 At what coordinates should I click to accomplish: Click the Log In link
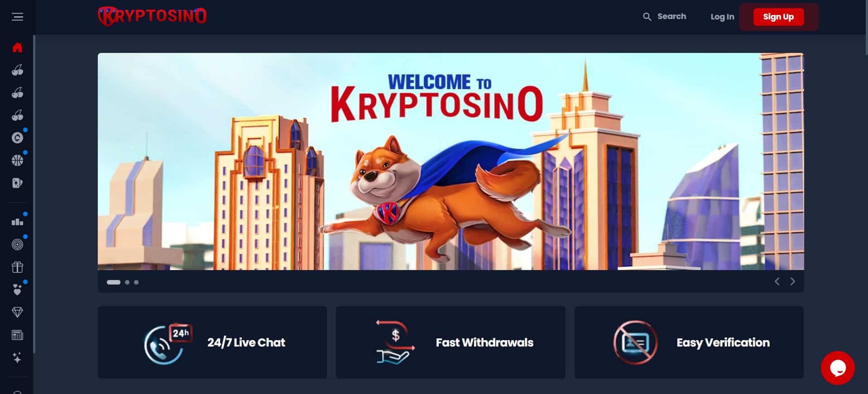[722, 17]
